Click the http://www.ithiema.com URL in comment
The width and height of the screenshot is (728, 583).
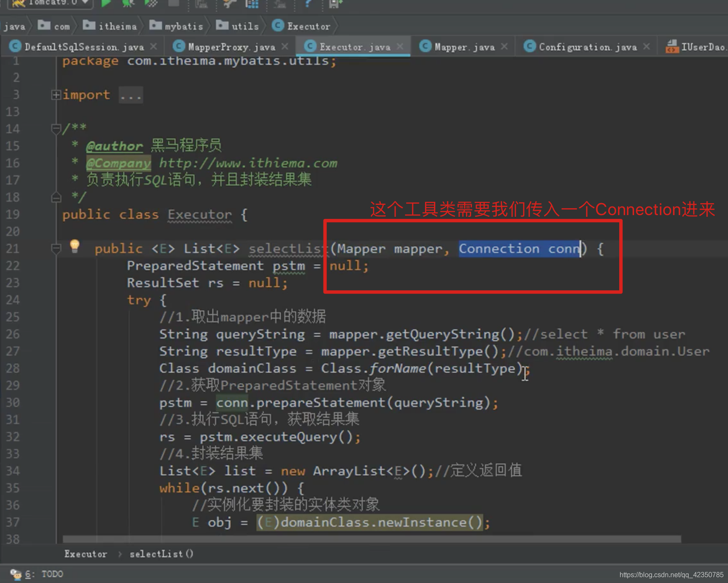(248, 163)
